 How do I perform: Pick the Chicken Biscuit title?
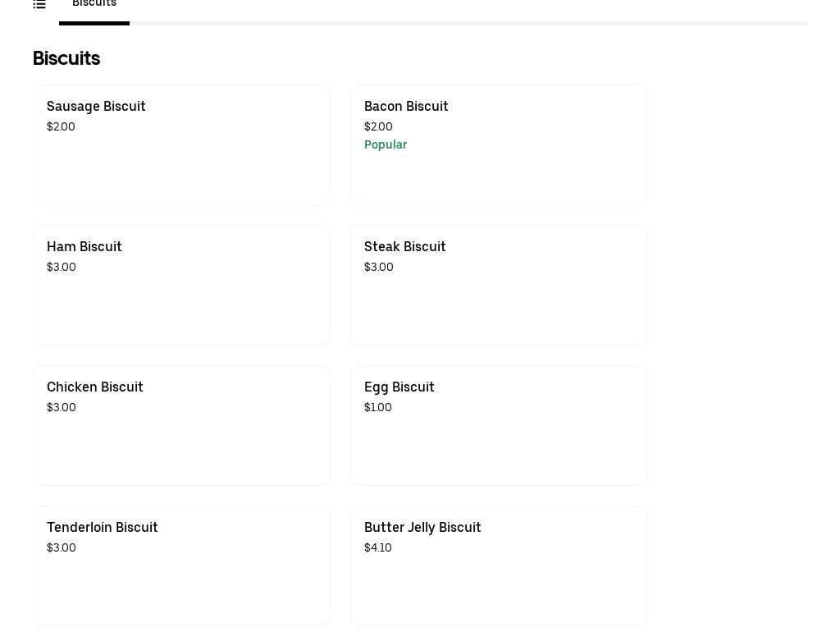click(94, 387)
